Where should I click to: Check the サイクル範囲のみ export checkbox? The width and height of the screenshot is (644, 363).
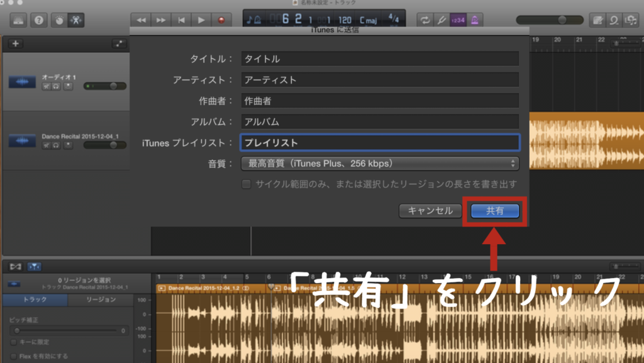[246, 184]
